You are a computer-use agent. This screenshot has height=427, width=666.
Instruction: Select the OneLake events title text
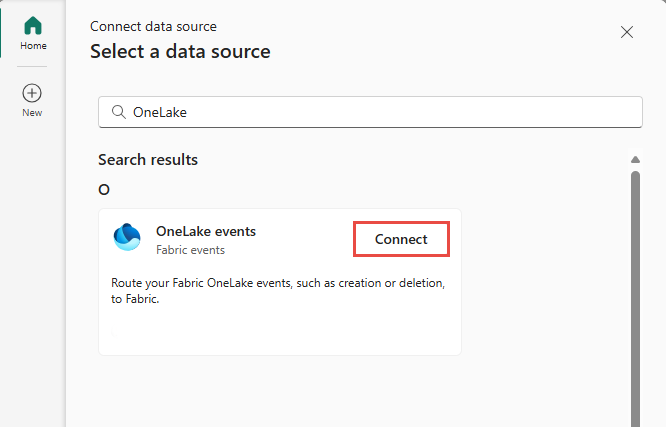pos(206,231)
